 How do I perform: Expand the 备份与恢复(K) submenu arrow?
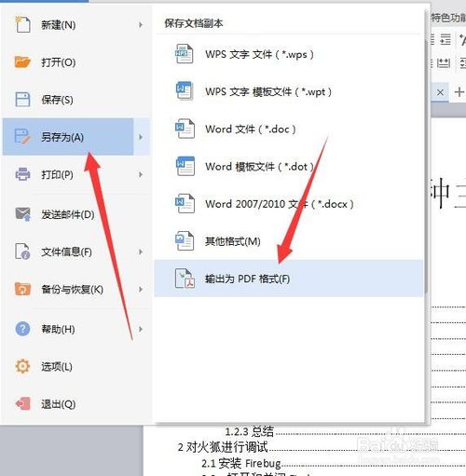(x=141, y=289)
